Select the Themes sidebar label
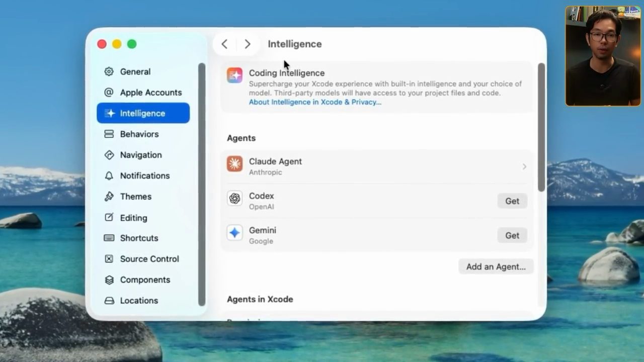 click(136, 197)
